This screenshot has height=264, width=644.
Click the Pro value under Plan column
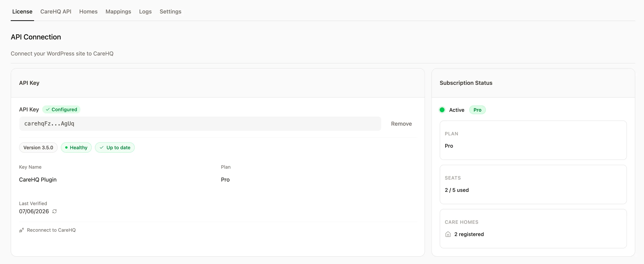(x=225, y=180)
